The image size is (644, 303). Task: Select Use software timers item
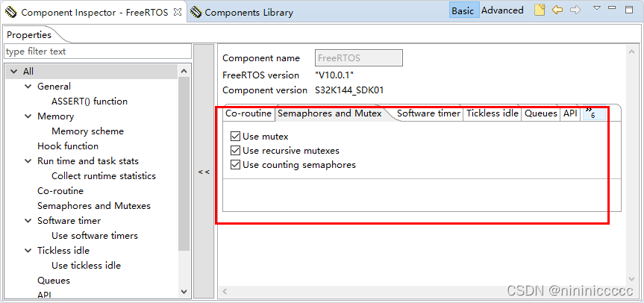(x=95, y=236)
